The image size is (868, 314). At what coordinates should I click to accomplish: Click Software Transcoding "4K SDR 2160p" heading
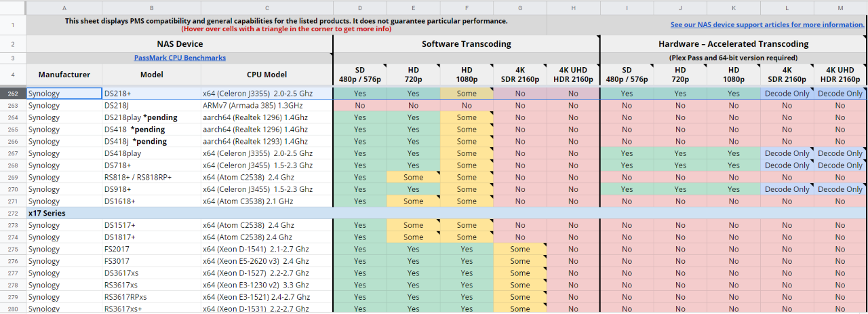pos(520,75)
